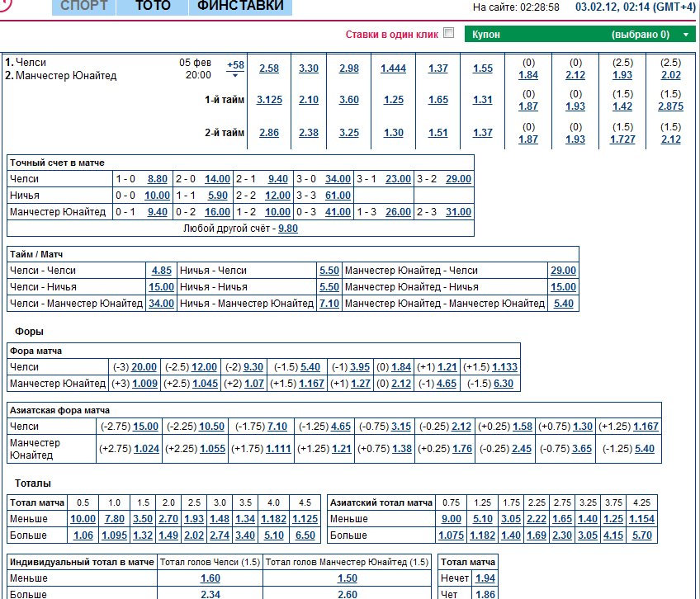Pick the 3-3 draw score at 61.00

pyautogui.click(x=338, y=196)
